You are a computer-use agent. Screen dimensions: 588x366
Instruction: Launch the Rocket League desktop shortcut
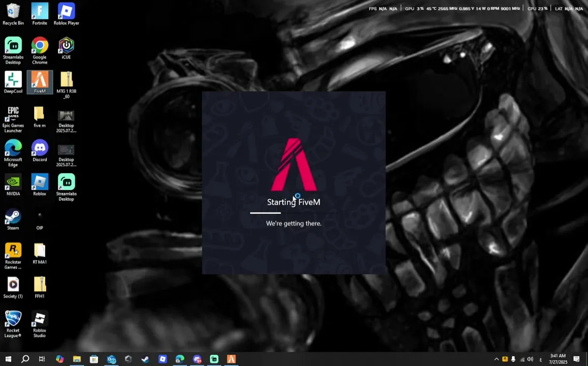tap(13, 324)
